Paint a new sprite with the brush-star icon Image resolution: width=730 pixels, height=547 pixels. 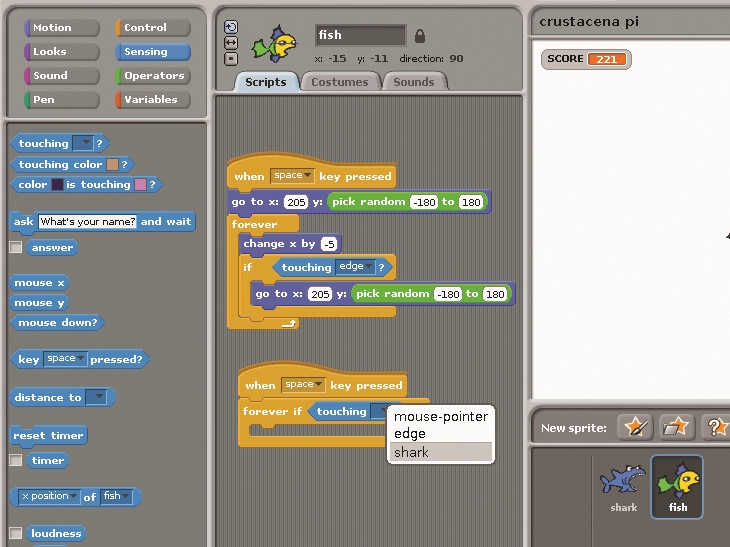tap(635, 426)
